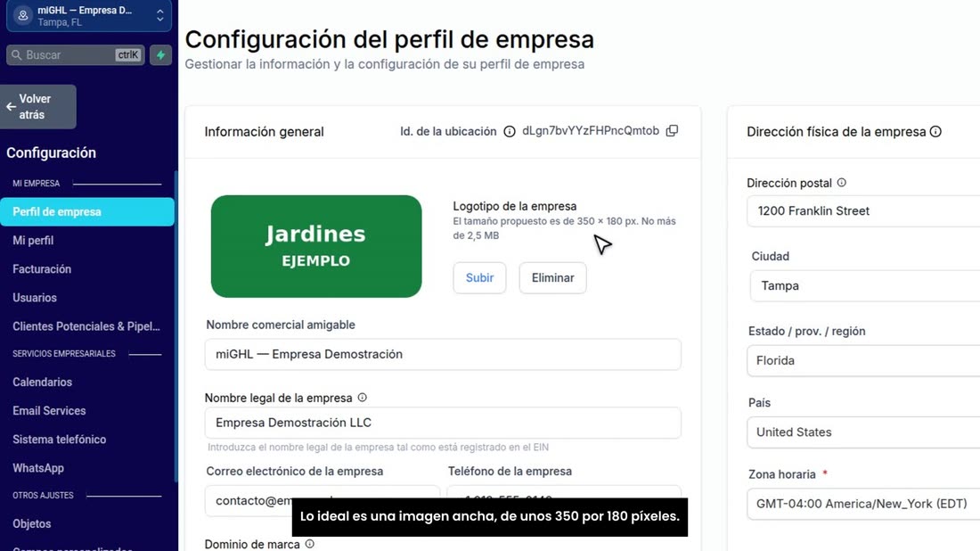Click the lightning bolt quick actions icon

coord(160,55)
